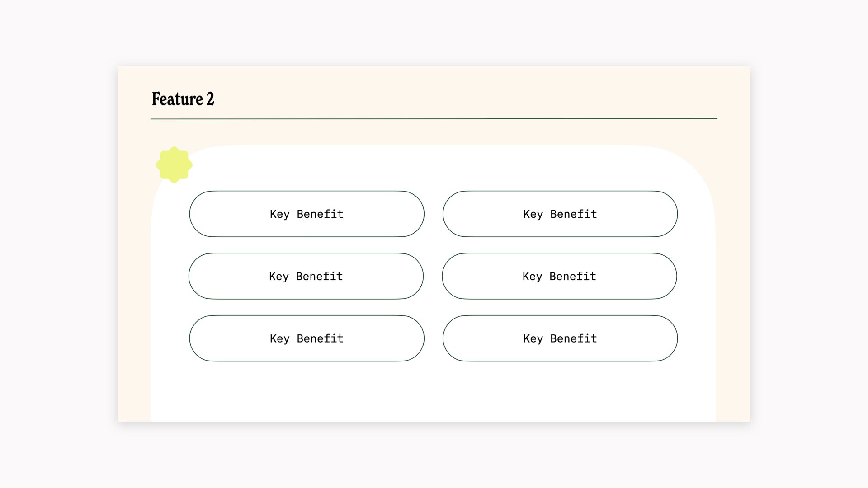The image size is (868, 488).
Task: Select the white panel's empty area below the pills
Action: tap(433, 392)
